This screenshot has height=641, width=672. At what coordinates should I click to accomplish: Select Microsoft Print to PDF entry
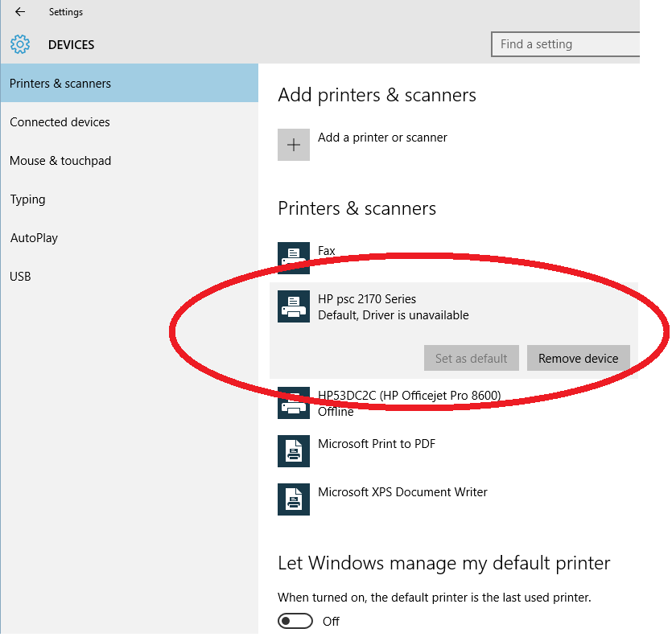(x=377, y=444)
